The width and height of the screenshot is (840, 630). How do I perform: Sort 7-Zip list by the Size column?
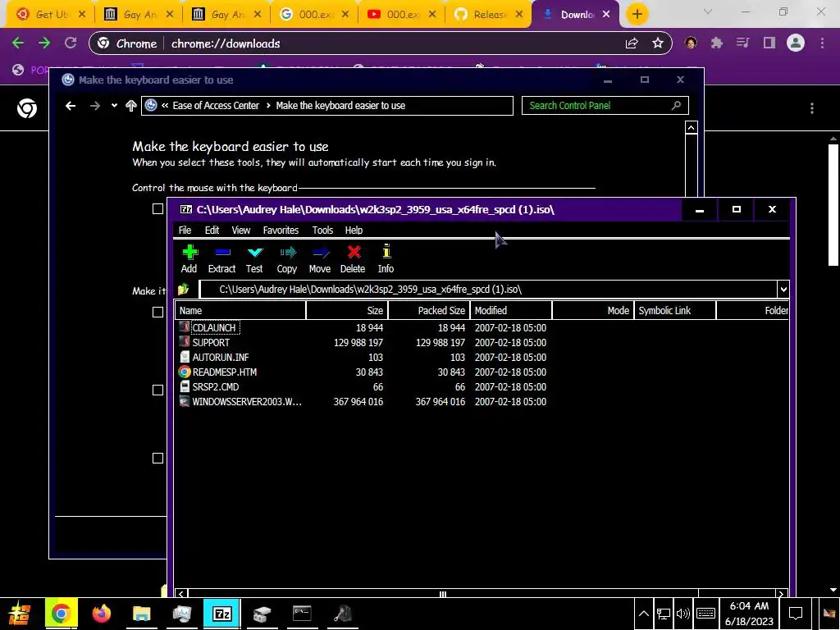coord(347,310)
